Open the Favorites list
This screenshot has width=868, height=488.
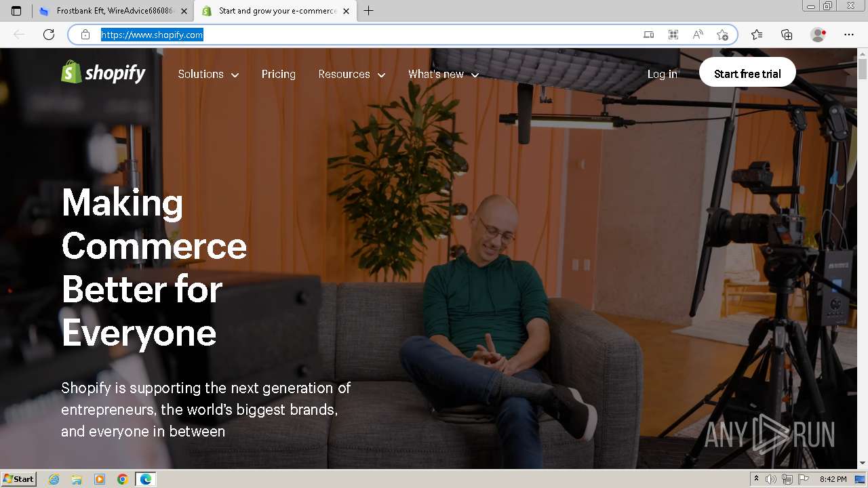757,35
